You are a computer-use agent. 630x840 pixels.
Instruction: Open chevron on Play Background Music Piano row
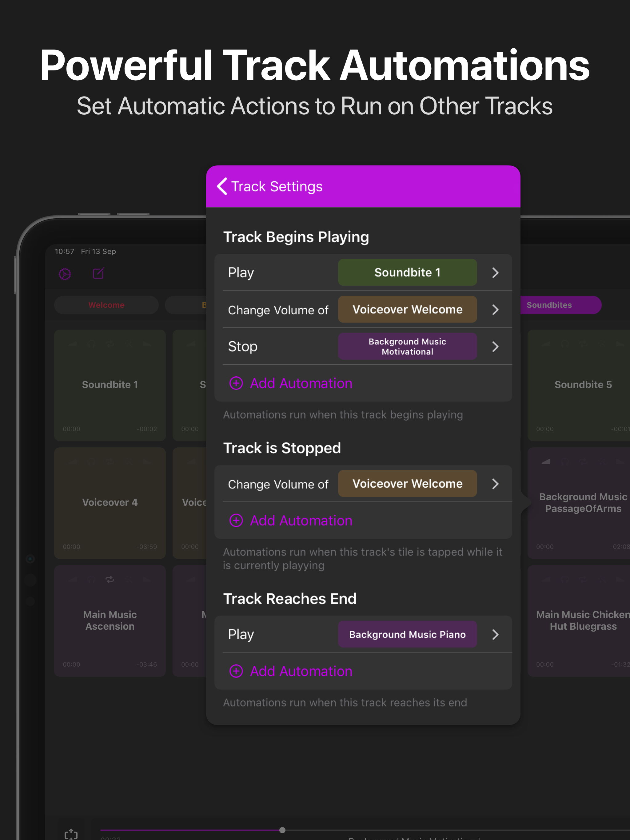495,635
